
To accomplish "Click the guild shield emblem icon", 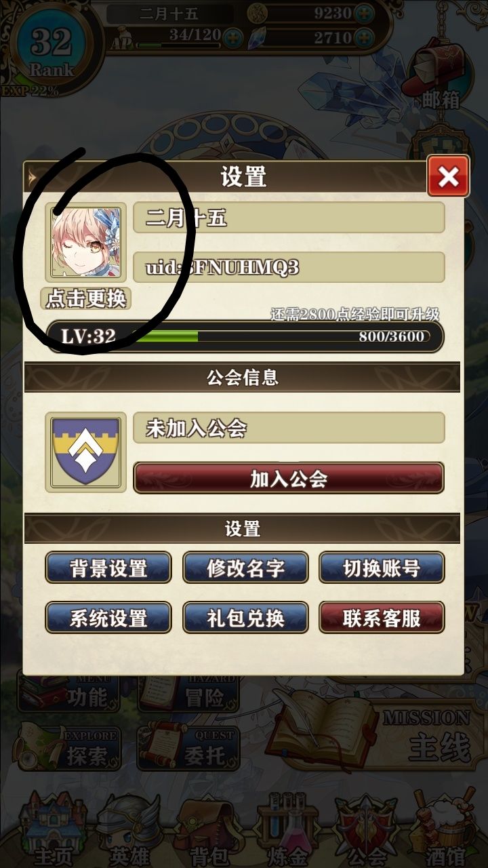I will (x=85, y=452).
